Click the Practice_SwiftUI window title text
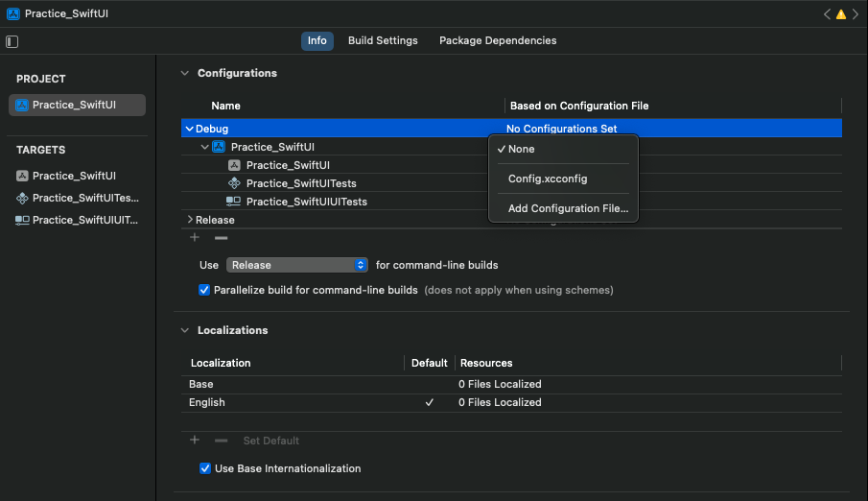The image size is (868, 501). pyautogui.click(x=66, y=13)
